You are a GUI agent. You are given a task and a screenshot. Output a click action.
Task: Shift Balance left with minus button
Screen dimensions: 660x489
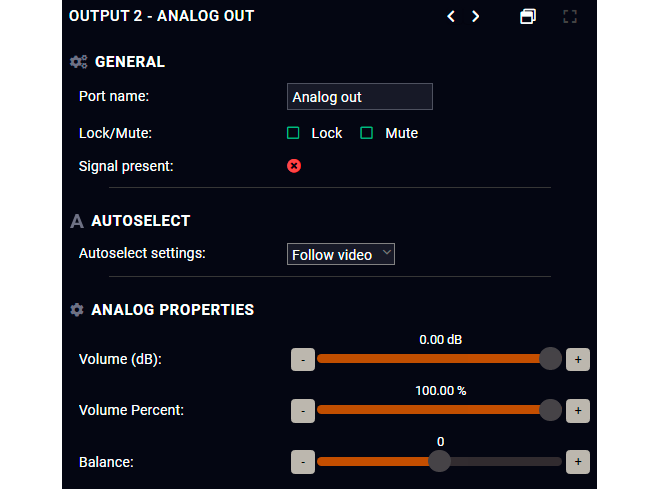coord(303,462)
